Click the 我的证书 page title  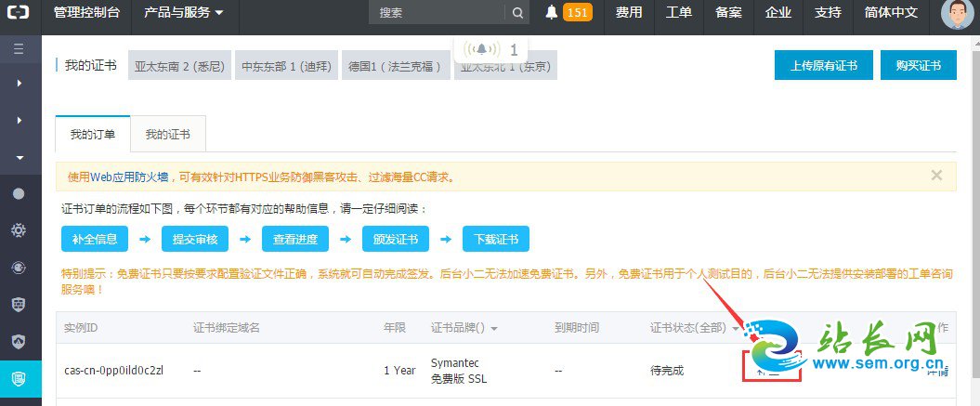point(91,65)
